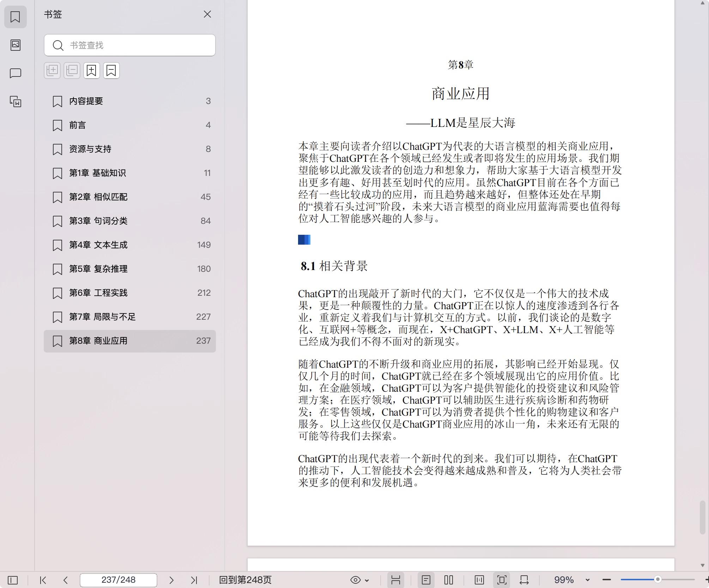The height and width of the screenshot is (588, 709).
Task: Click scrollbar down arrow
Action: tap(703, 565)
